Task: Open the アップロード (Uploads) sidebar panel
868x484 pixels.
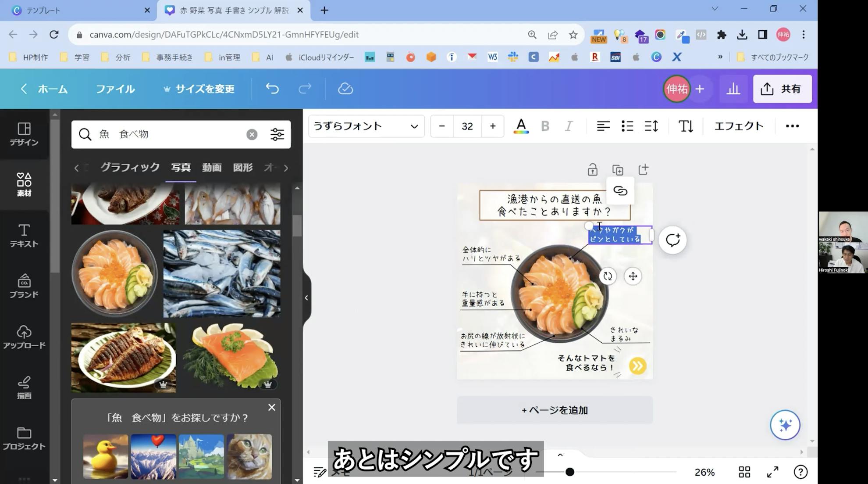Action: tap(24, 337)
